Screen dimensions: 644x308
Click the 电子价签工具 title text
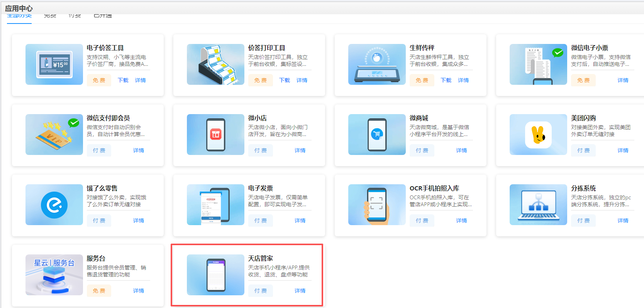tap(105, 48)
